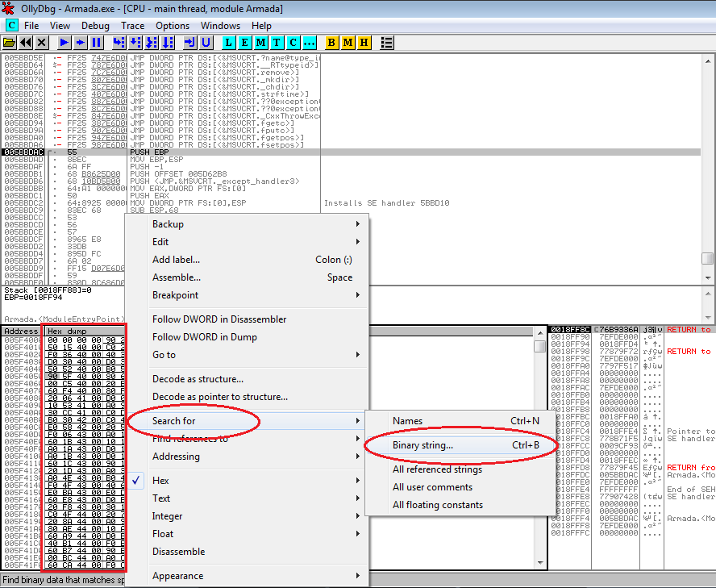The height and width of the screenshot is (588, 716).
Task: Select the PUSH EBP line at 005BBDAC
Action: pyautogui.click(x=351, y=152)
